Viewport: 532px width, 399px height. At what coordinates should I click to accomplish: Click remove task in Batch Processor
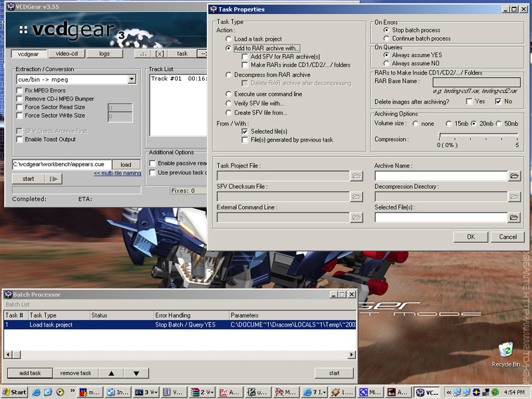76,373
